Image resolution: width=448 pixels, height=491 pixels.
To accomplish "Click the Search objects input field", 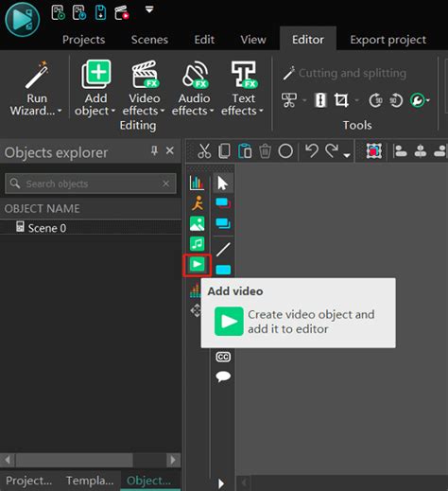I will pyautogui.click(x=91, y=184).
